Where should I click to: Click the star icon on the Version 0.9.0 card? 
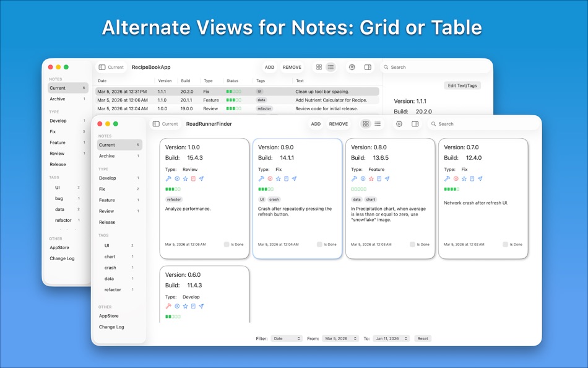[x=278, y=178]
